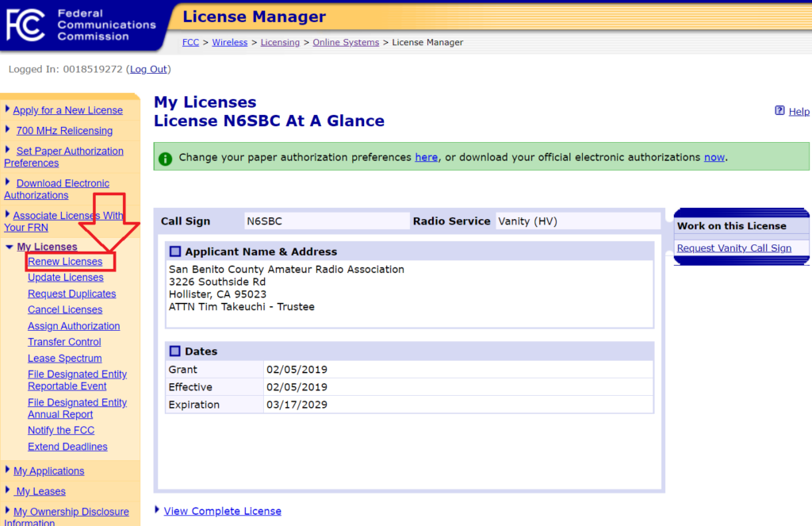Expand the Associate Licenses With Your FRN arrow

(7, 214)
